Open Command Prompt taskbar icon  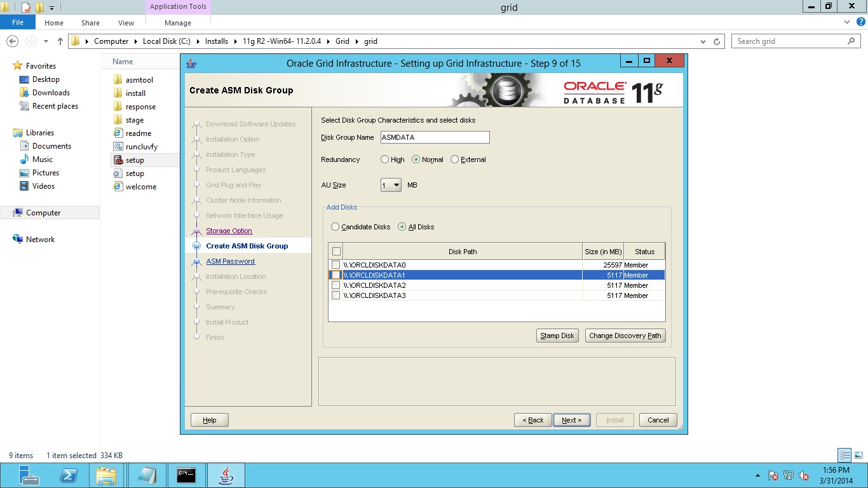(186, 475)
